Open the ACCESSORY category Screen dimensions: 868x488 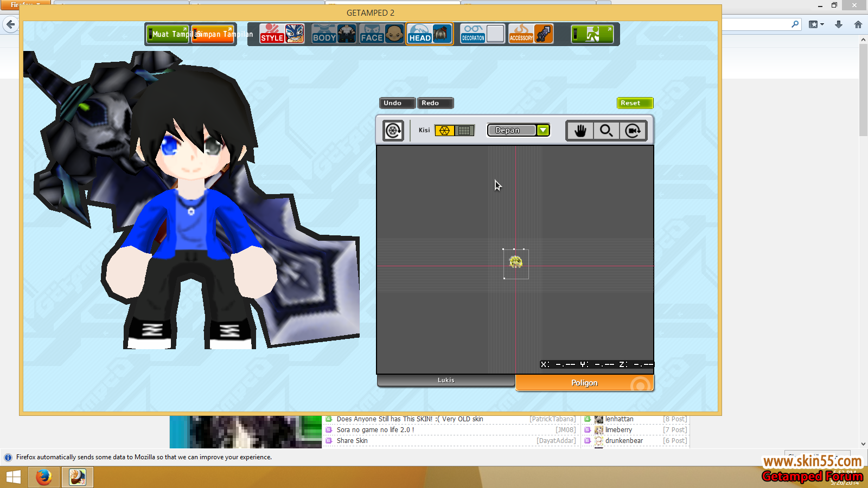(521, 34)
